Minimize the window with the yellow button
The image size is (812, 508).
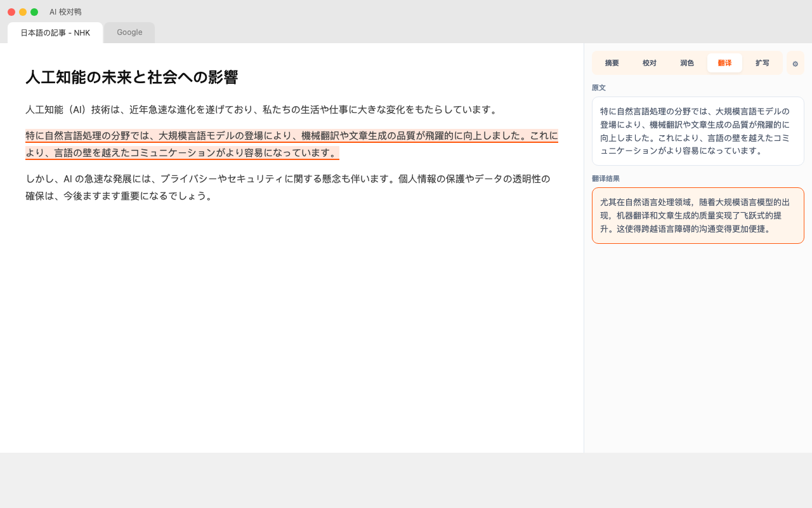point(23,11)
